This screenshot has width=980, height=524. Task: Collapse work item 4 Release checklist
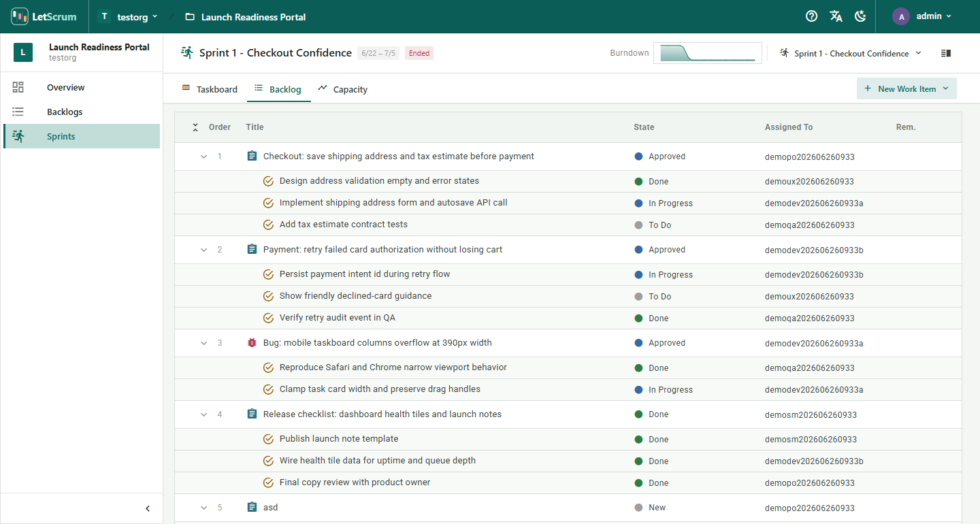(x=203, y=414)
